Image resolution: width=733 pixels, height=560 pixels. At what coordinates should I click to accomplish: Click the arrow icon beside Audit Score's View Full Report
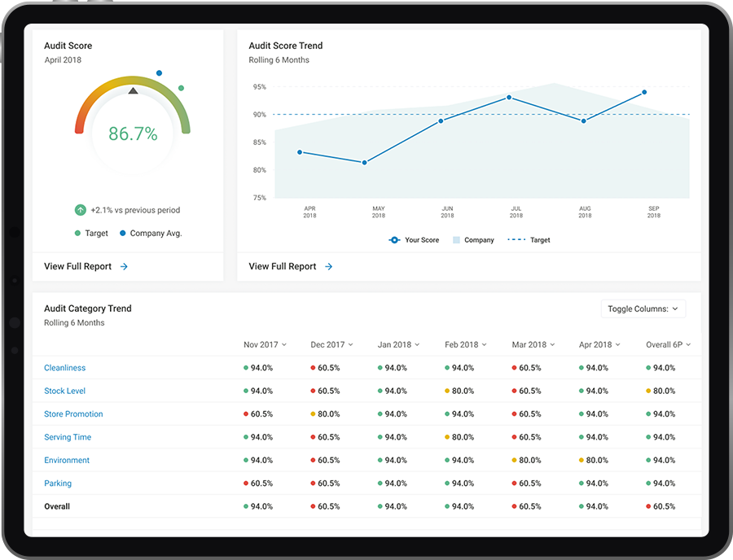(x=123, y=266)
